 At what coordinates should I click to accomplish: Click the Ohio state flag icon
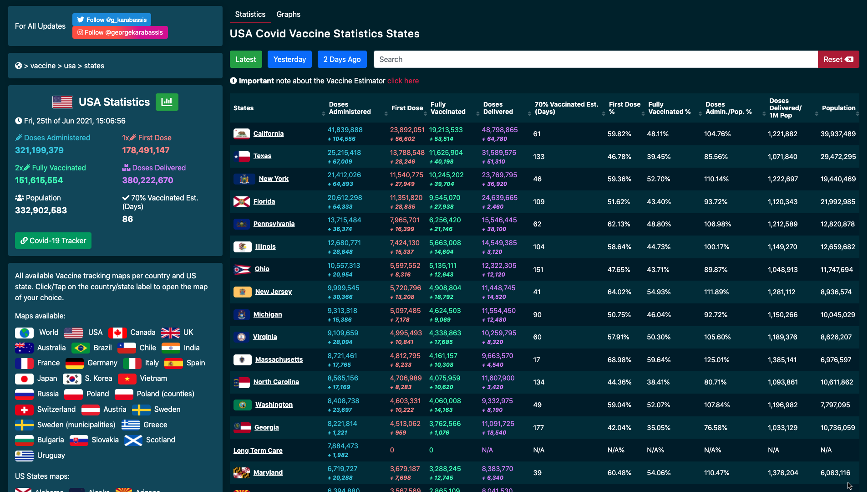pyautogui.click(x=242, y=269)
